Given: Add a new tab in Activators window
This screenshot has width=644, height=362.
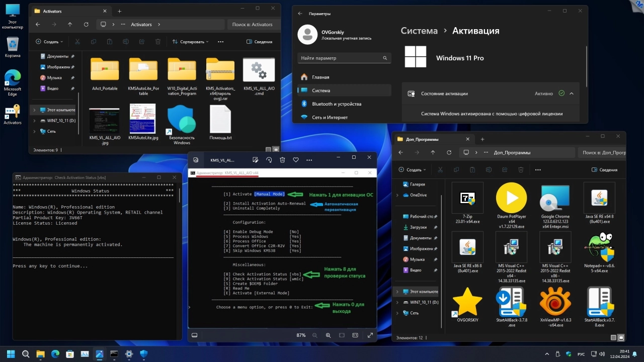Looking at the screenshot, I should (119, 11).
